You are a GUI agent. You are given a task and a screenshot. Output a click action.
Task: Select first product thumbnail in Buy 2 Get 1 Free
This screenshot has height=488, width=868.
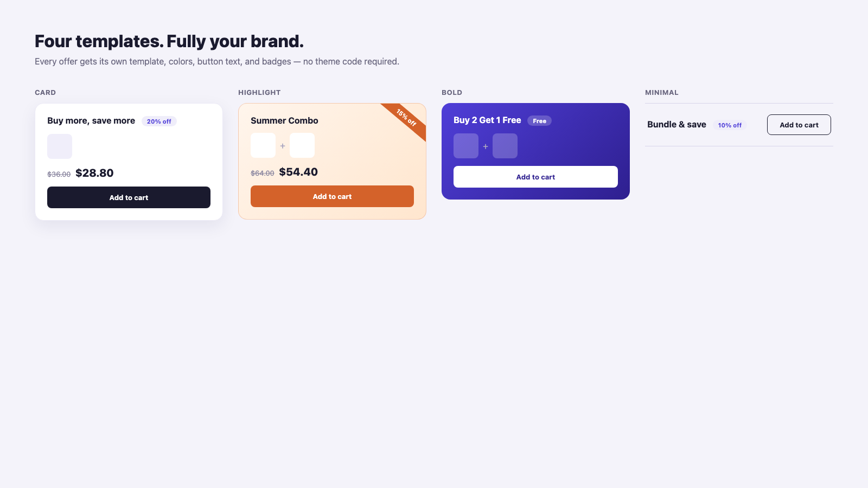pyautogui.click(x=466, y=146)
